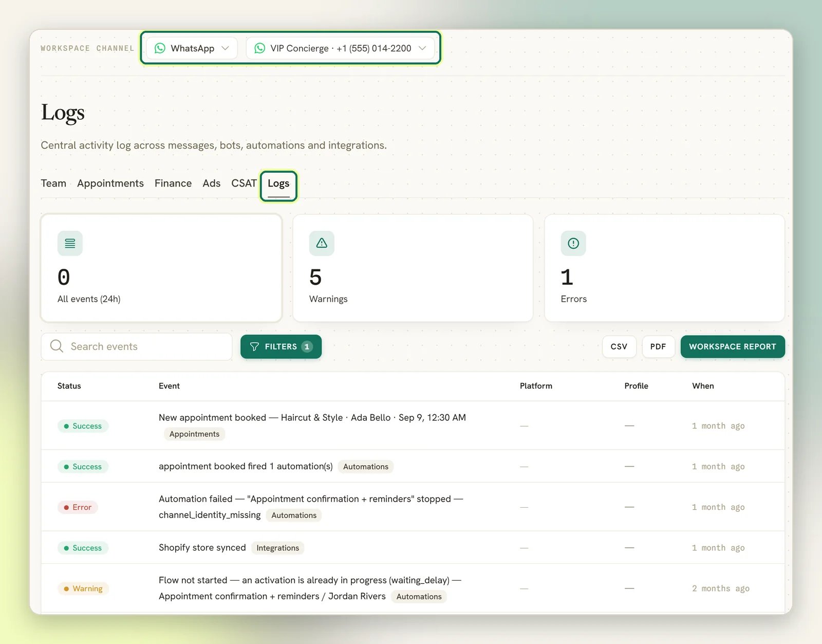This screenshot has height=644, width=822.
Task: Click the Integrations tag on Shopify row
Action: tap(277, 548)
